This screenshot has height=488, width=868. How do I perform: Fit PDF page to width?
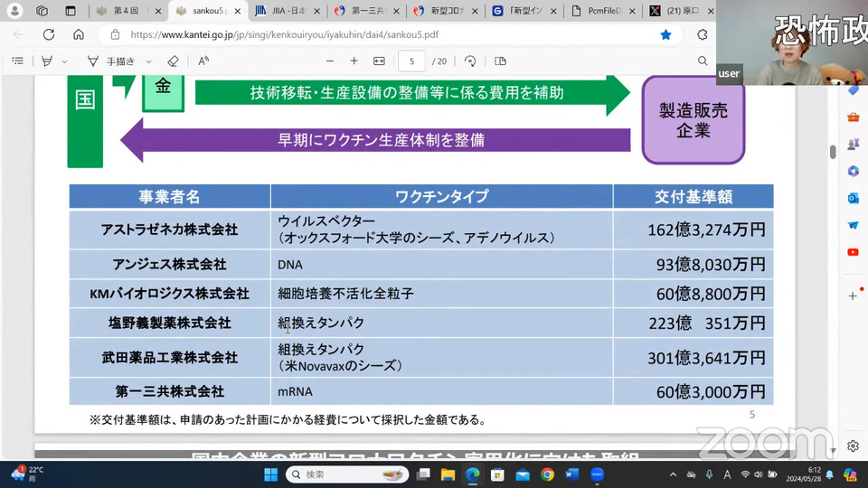pyautogui.click(x=379, y=61)
